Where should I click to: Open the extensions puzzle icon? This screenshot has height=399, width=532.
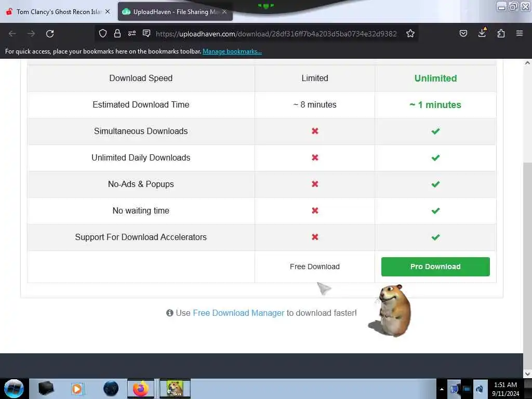click(501, 33)
